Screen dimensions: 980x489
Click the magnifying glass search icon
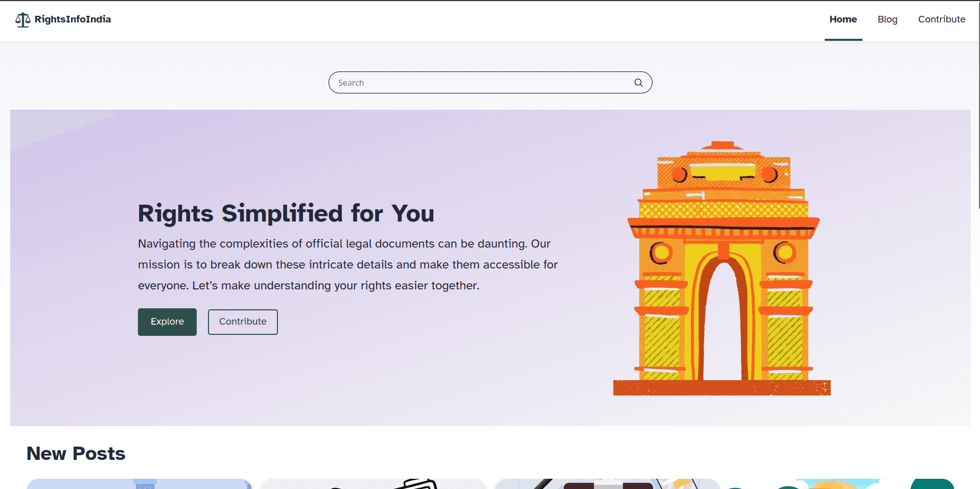638,83
